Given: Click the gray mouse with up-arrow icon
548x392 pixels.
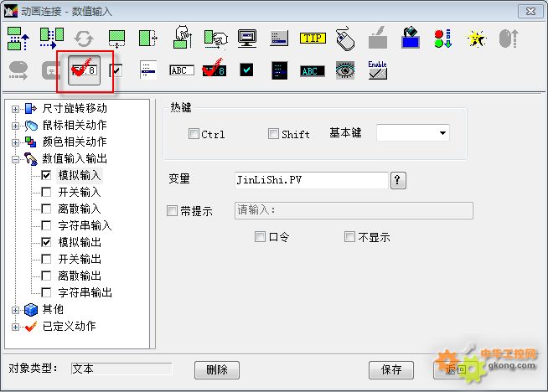Looking at the screenshot, I should point(509,38).
